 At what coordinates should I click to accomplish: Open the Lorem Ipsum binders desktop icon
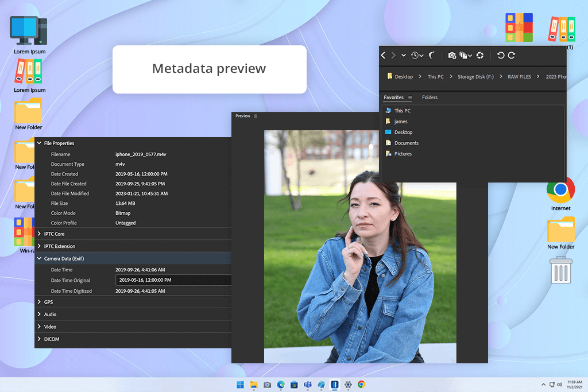tap(29, 76)
